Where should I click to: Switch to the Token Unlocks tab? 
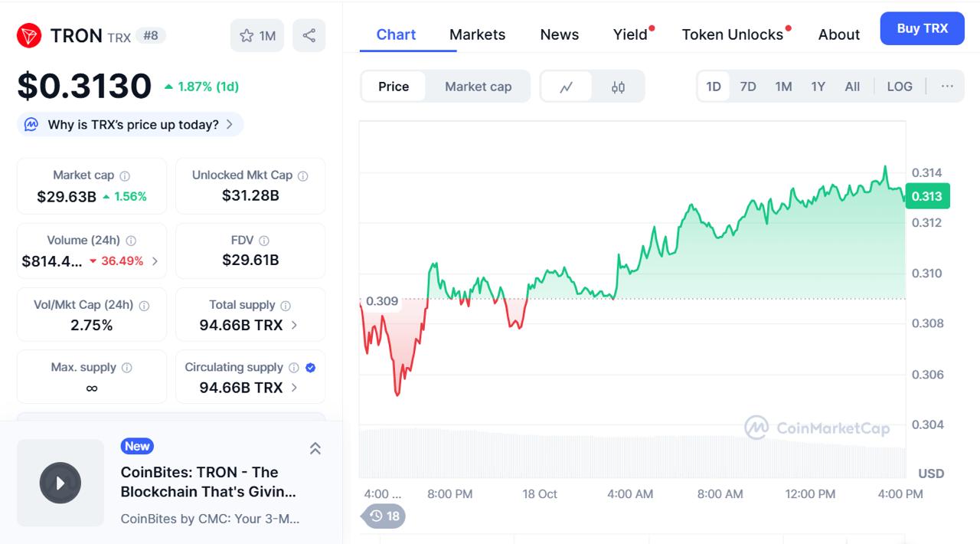coord(732,34)
